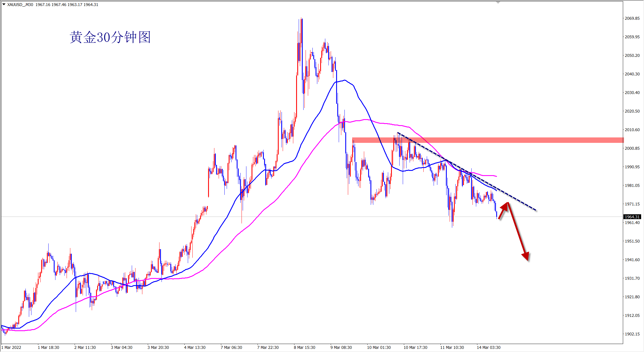
Task: Click the 1902.15 price scale label
Action: pyautogui.click(x=632, y=334)
